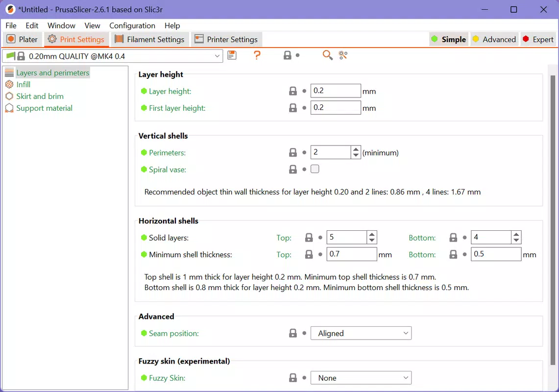Click the Bottom minimum shell thickness field
This screenshot has width=559, height=392.
(496, 254)
